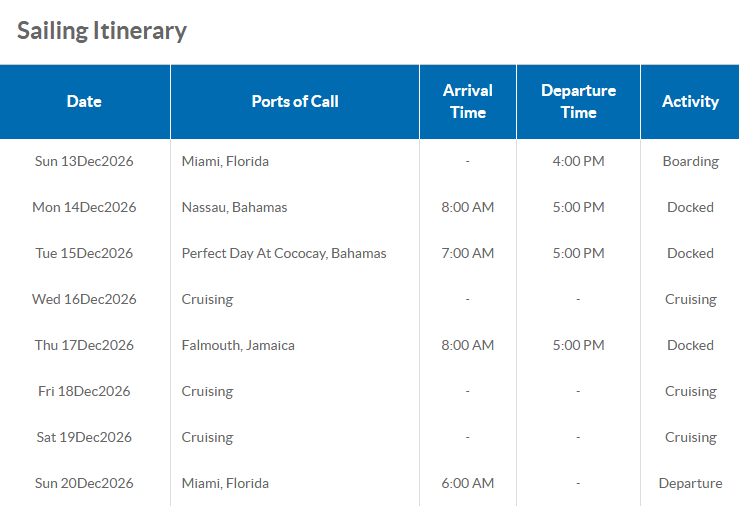
Task: Click the Nassau, Bahamas port cell
Action: point(234,207)
